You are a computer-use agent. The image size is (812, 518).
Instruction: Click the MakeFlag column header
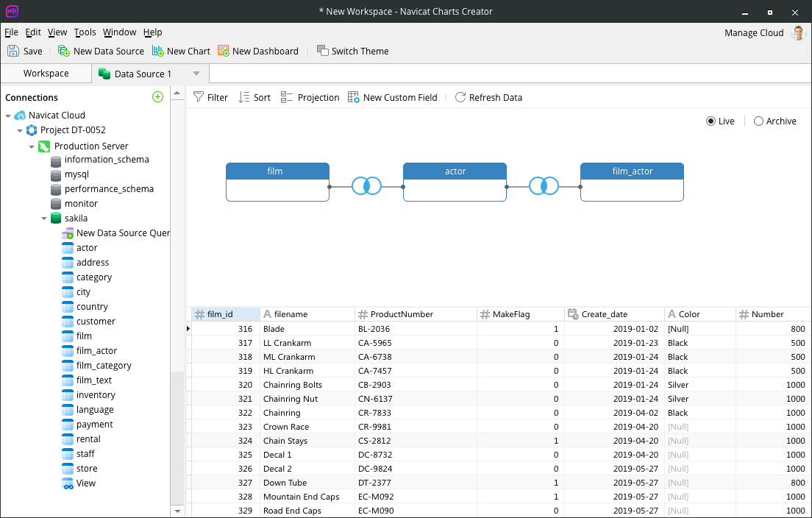[521, 314]
